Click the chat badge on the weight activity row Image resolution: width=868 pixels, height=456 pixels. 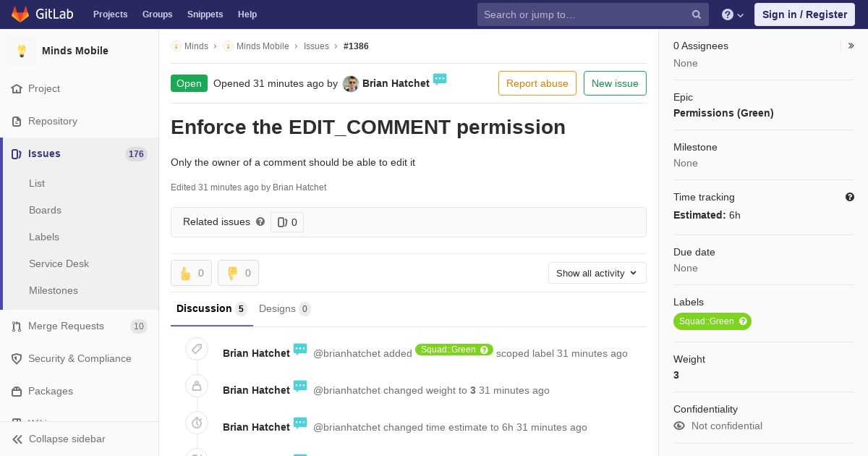[300, 386]
